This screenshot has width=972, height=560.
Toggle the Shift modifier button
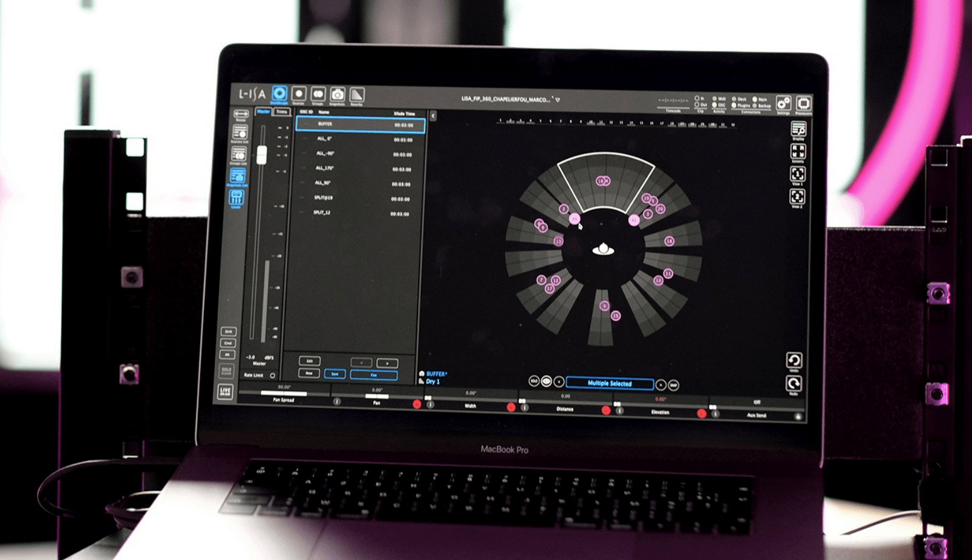(x=229, y=331)
